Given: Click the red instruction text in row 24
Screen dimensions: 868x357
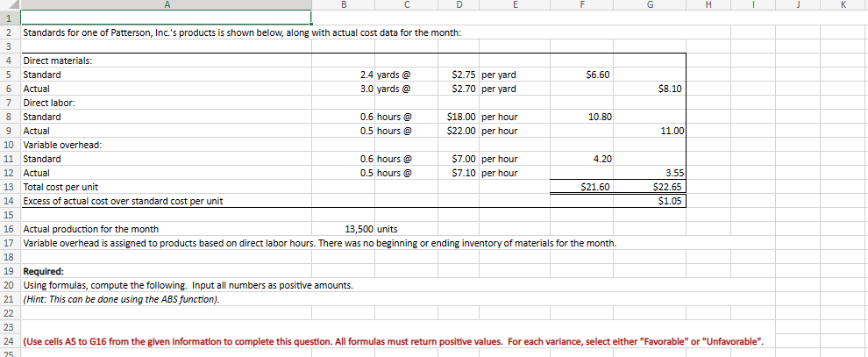Looking at the screenshot, I should 394,341.
